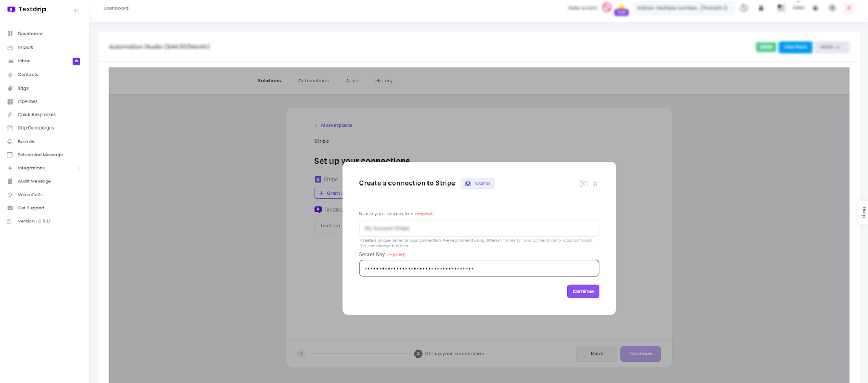The width and height of the screenshot is (868, 383).
Task: Click the Dashboard icon in the sidebar
Action: click(10, 34)
